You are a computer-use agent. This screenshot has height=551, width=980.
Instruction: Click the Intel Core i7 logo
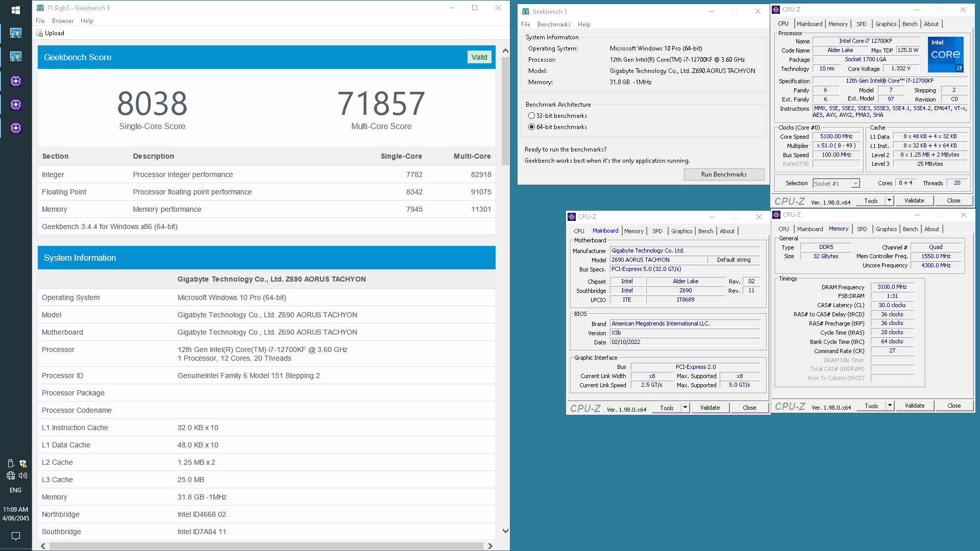point(945,54)
